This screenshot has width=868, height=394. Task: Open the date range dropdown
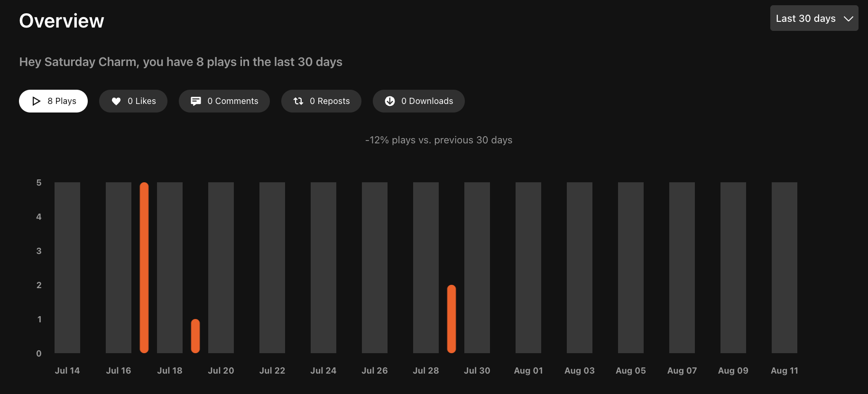click(814, 18)
